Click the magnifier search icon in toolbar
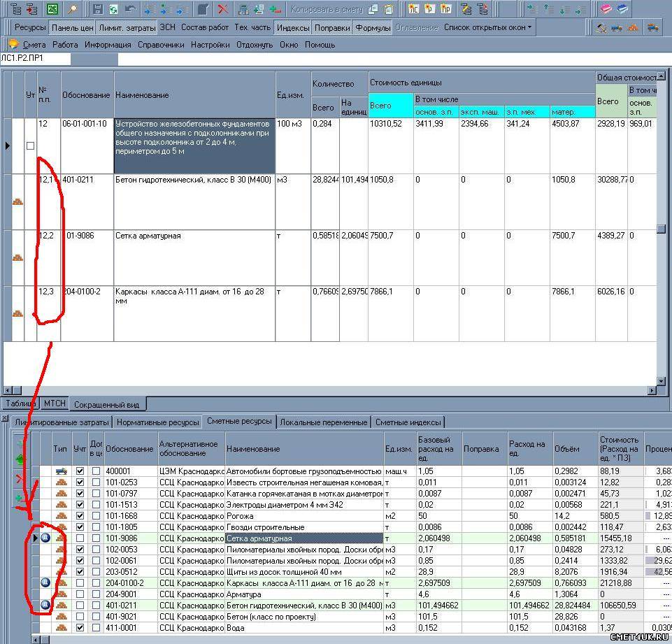This screenshot has width=672, height=644. click(x=73, y=9)
